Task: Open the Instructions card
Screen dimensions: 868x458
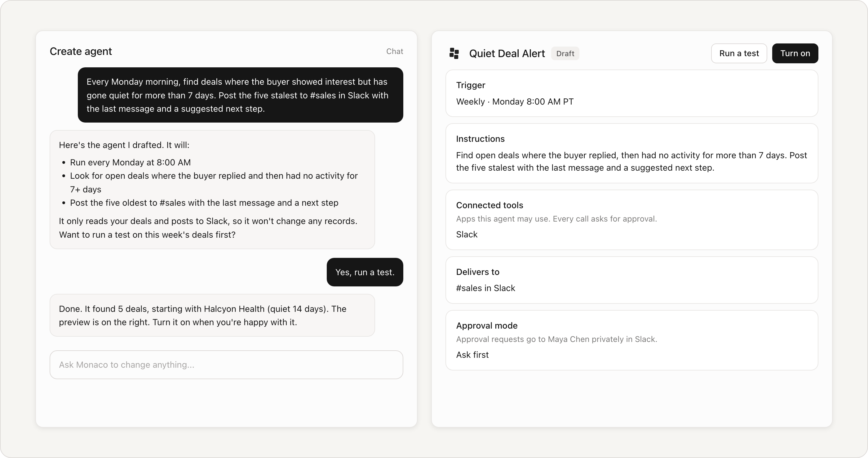Action: pos(632,154)
